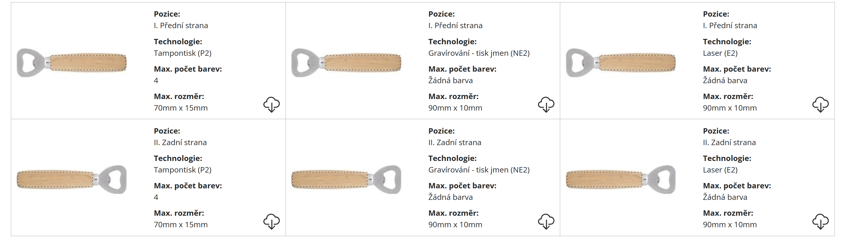Click Tampontisk (P2) text for Přední strana

[x=182, y=53]
